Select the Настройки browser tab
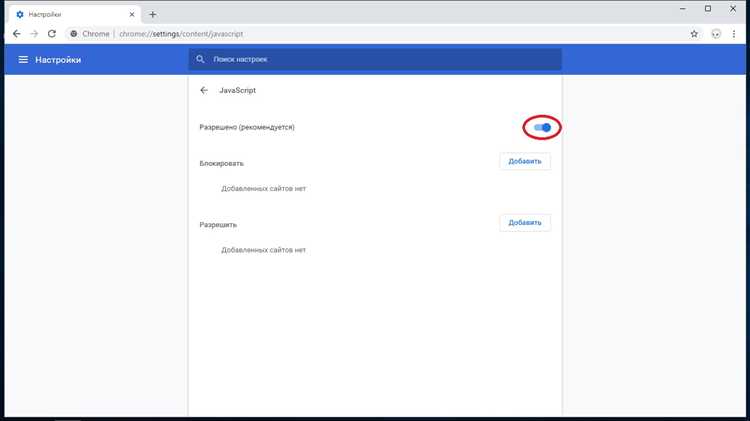The image size is (750, 421). pos(75,15)
